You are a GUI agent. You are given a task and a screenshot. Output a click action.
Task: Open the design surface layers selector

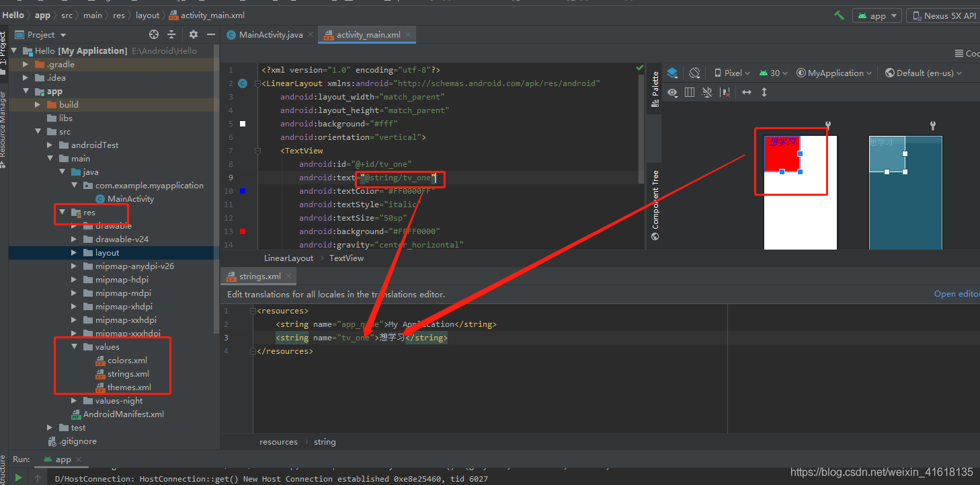[673, 73]
